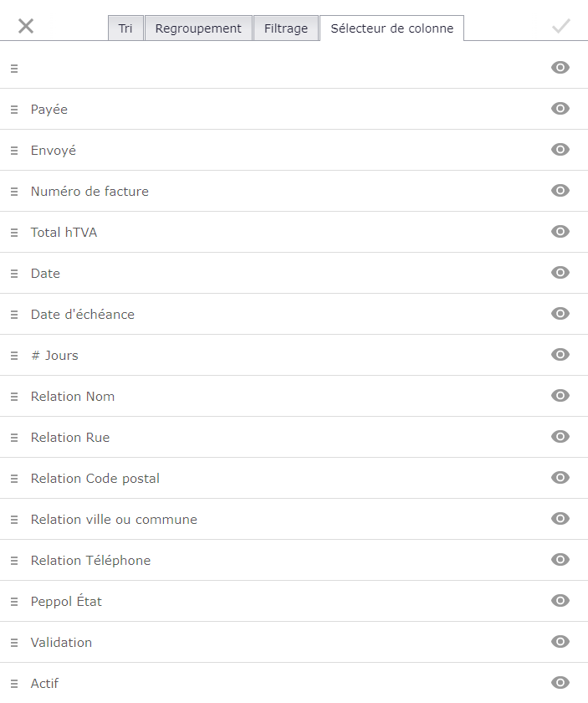Image resolution: width=588 pixels, height=703 pixels.
Task: Toggle visibility of Envoyé column
Action: coord(560,149)
